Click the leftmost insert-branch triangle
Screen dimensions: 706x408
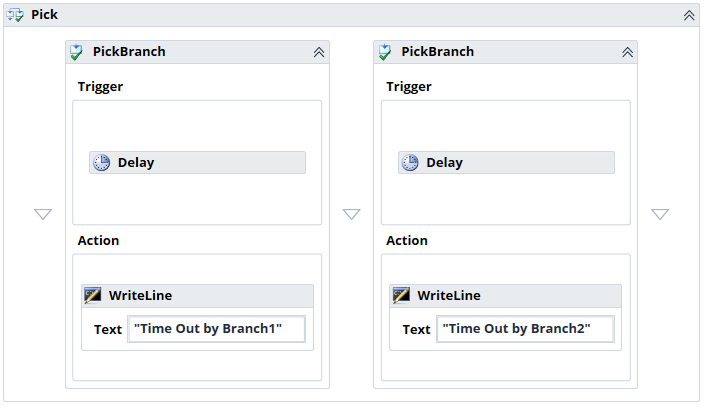[x=43, y=214]
